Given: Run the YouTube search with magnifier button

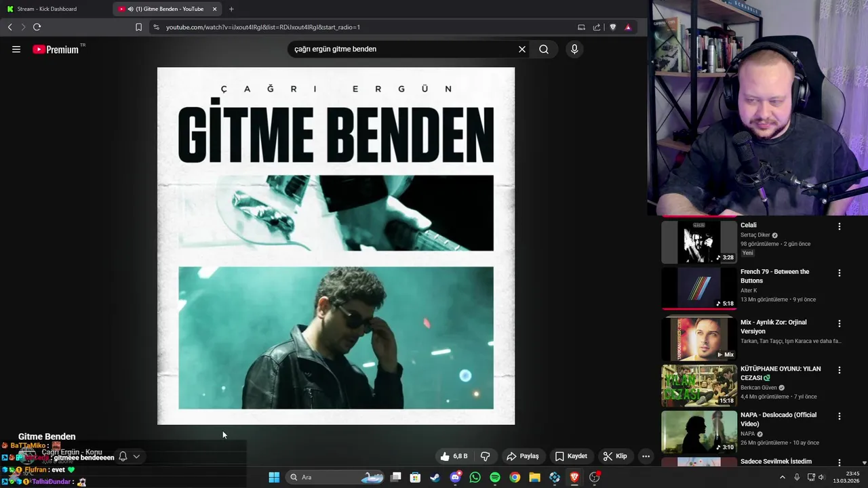Looking at the screenshot, I should 544,49.
